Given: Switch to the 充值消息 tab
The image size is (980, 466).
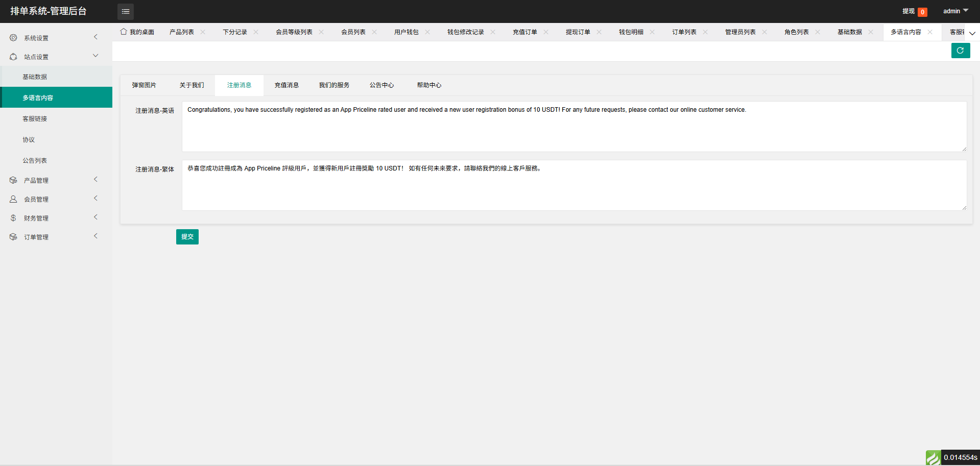Looking at the screenshot, I should tap(286, 85).
